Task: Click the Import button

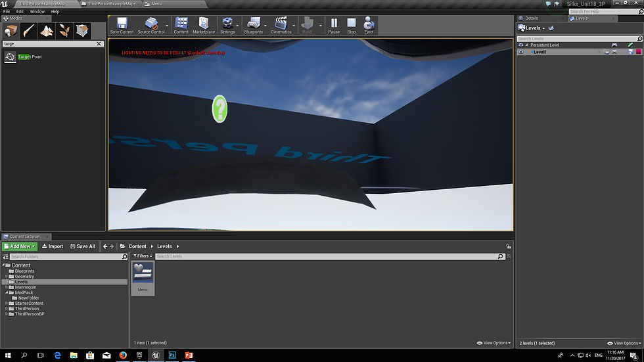Action: pos(53,246)
